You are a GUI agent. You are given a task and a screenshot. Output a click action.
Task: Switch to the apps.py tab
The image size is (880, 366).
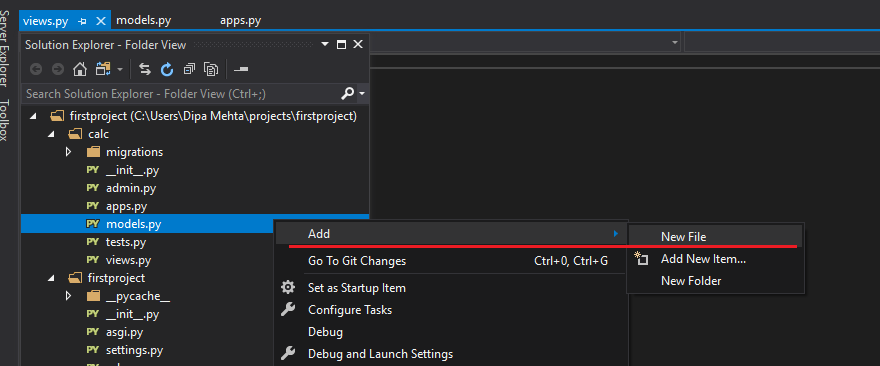240,21
